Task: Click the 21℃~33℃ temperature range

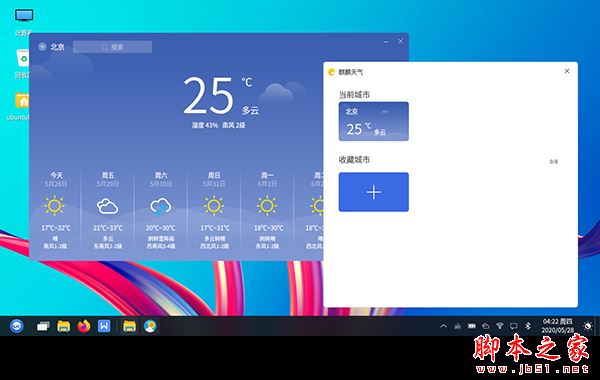Action: coord(108,228)
